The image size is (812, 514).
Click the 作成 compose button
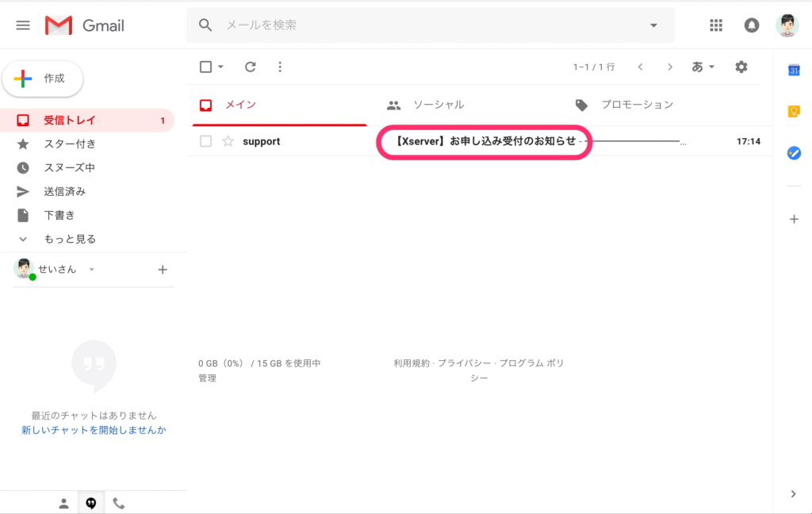coord(43,79)
